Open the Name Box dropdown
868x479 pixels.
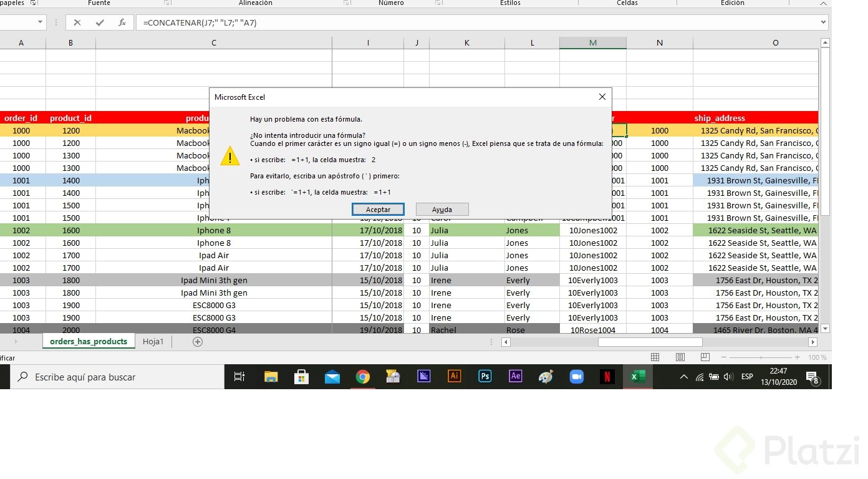coord(41,22)
